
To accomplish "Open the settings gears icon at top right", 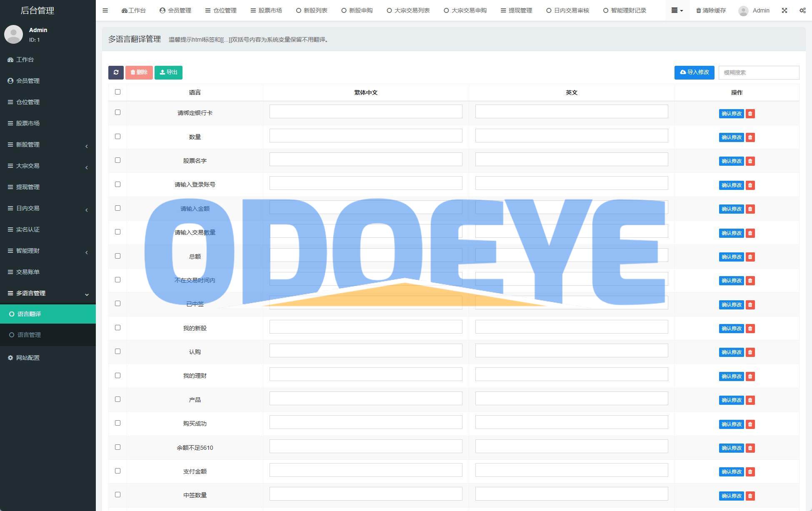I will (x=802, y=10).
